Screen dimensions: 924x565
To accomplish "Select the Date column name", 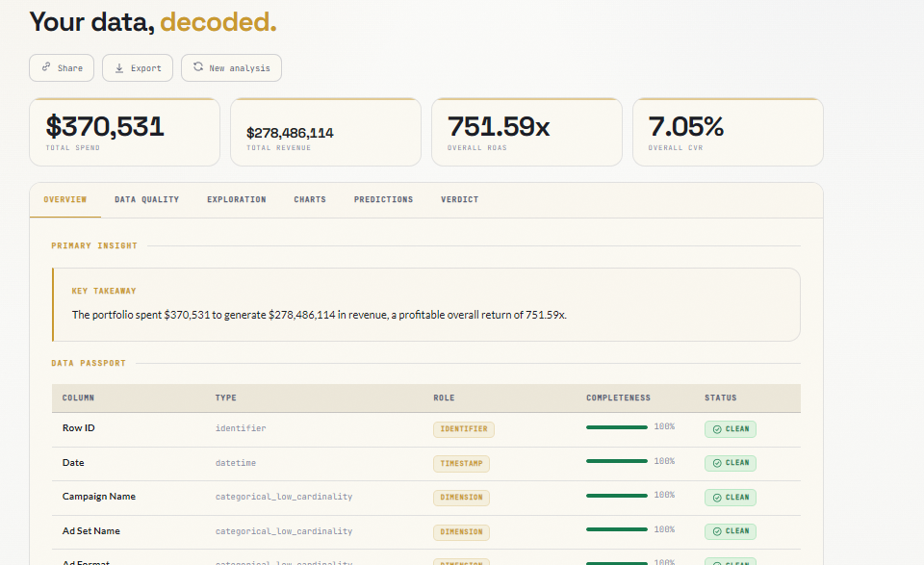I will (x=73, y=462).
